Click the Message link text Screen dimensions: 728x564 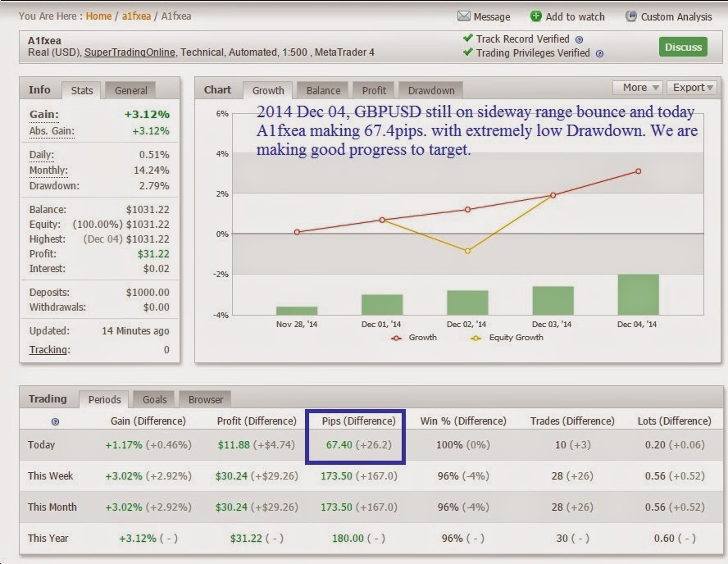492,17
